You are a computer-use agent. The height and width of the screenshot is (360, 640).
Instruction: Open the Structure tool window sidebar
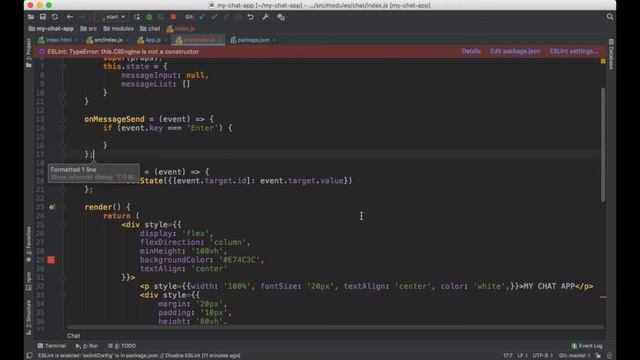point(29,317)
